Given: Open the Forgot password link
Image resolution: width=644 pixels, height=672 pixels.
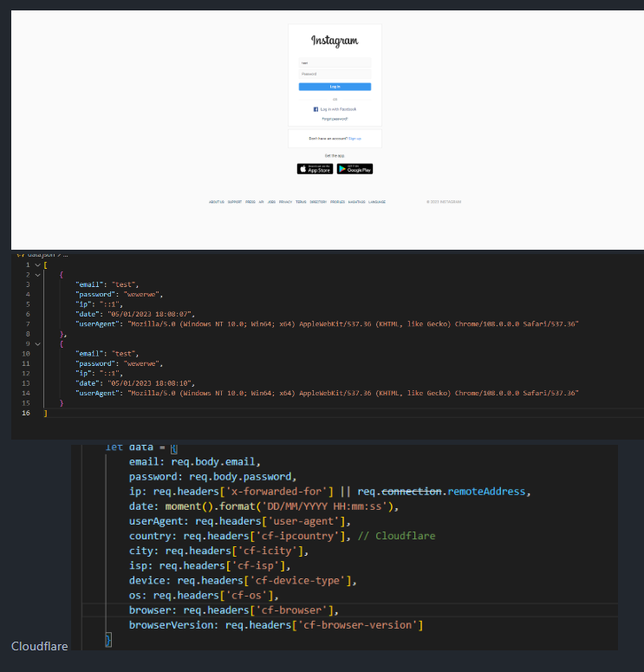Looking at the screenshot, I should click(335, 119).
